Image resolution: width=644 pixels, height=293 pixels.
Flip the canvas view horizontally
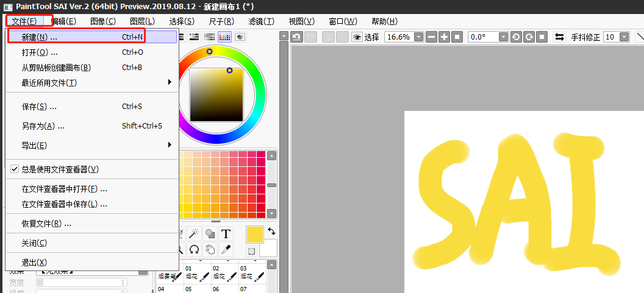click(x=559, y=37)
